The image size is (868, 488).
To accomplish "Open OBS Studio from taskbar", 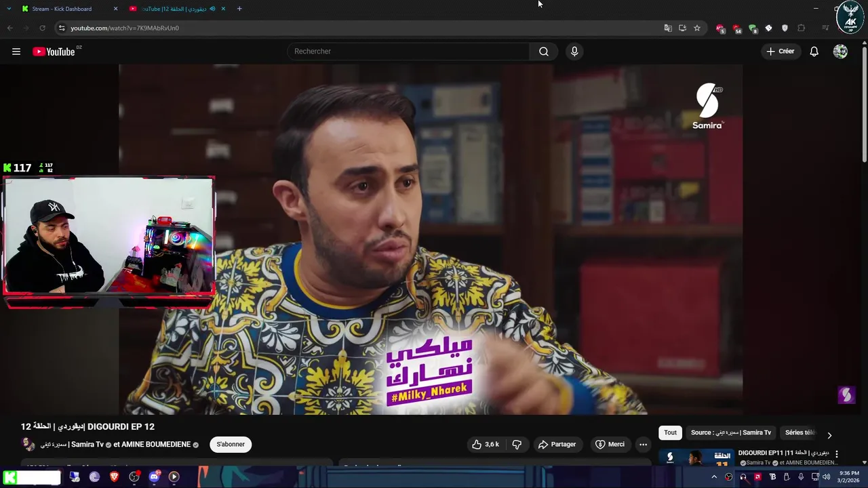I will pos(134,477).
